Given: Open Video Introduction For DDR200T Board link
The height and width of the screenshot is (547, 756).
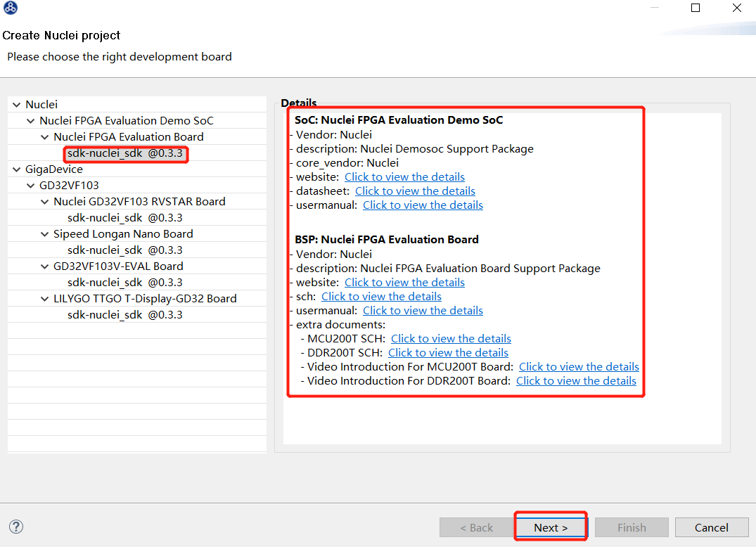Looking at the screenshot, I should [576, 381].
